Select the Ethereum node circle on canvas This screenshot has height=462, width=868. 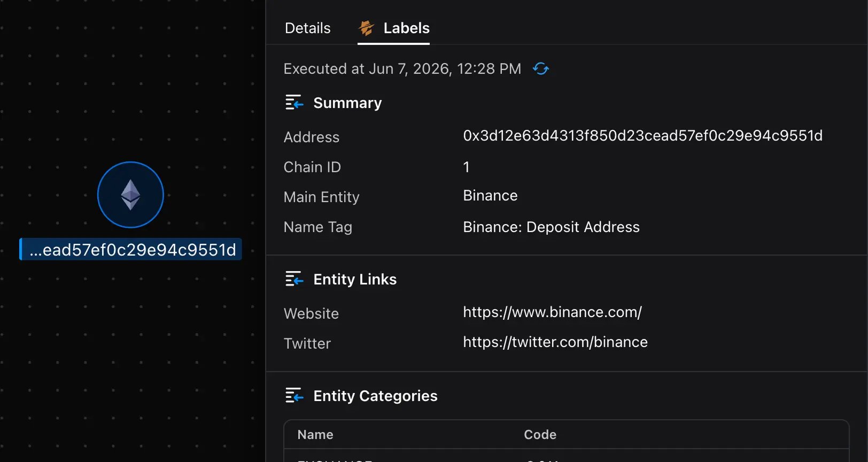pyautogui.click(x=130, y=195)
